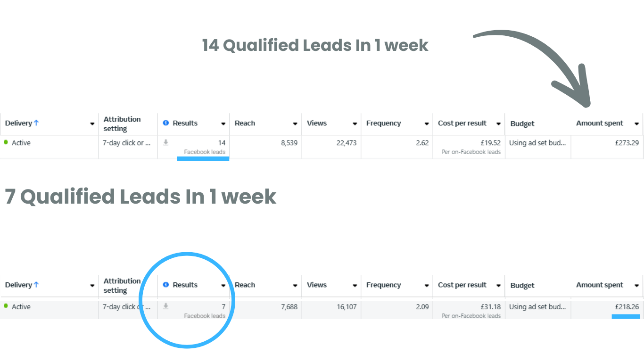The width and height of the screenshot is (644, 362).
Task: Open the Reach column dropdown in top table
Action: [295, 124]
